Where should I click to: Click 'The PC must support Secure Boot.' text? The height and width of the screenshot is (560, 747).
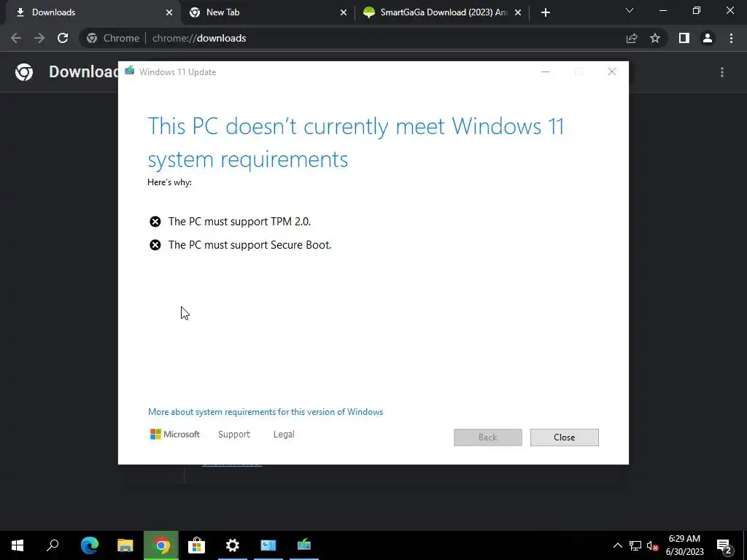click(249, 245)
